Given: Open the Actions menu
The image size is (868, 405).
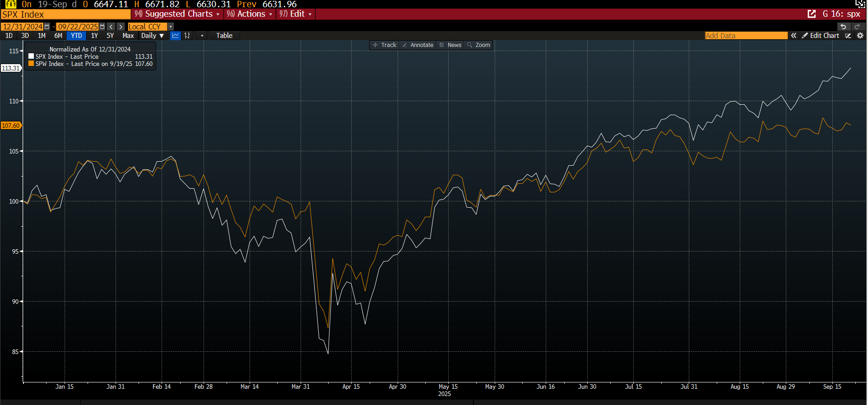Looking at the screenshot, I should pyautogui.click(x=250, y=14).
